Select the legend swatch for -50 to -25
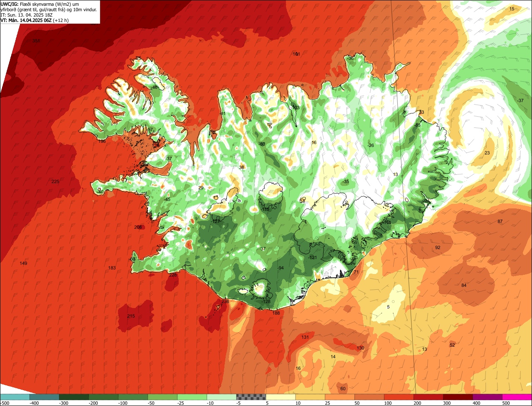532x406 pixels. [163, 397]
